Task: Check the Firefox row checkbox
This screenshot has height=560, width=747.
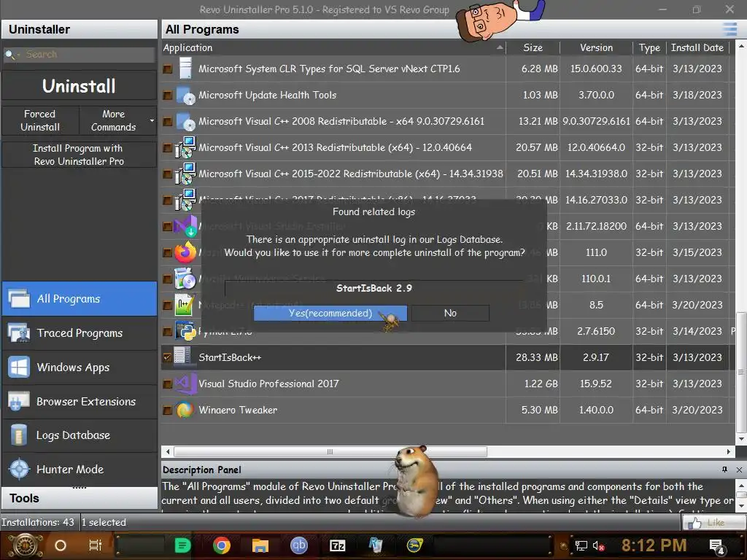Action: tap(167, 252)
